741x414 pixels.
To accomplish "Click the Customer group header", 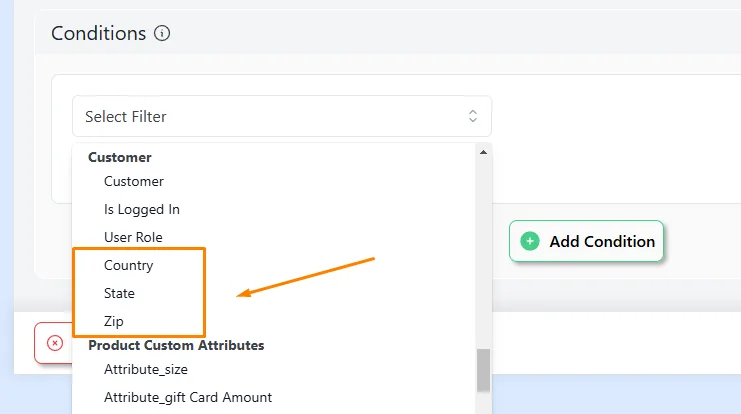I will pos(120,157).
